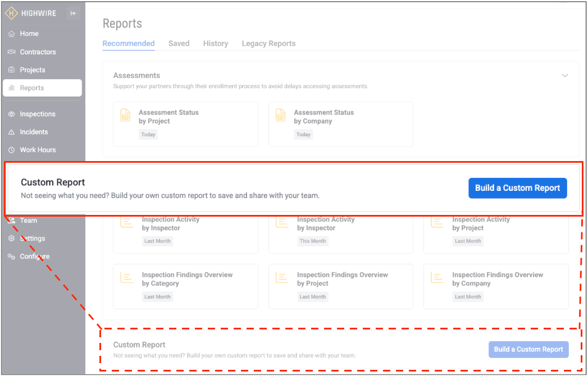Screen dimensions: 588x376
Task: Switch to the Legacy Reports tab
Action: [x=268, y=43]
